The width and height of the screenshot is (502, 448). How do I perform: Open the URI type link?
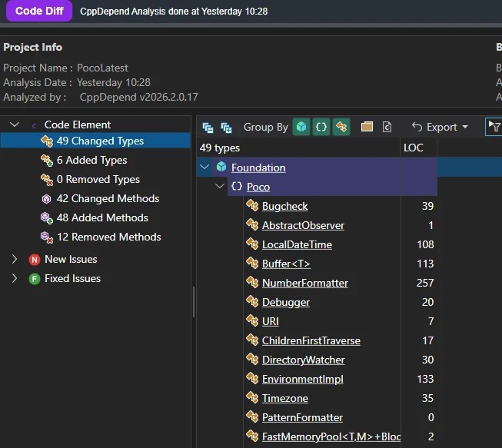(270, 321)
